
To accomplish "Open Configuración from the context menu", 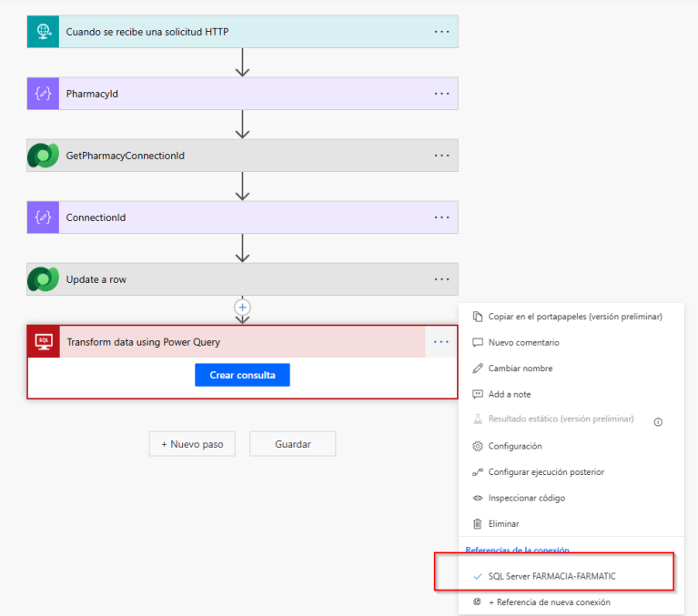I will 572,446.
